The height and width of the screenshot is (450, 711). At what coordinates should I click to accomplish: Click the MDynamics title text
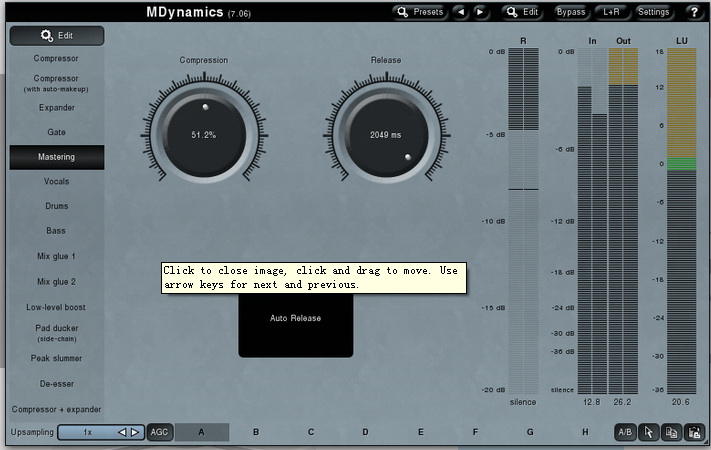coord(185,12)
